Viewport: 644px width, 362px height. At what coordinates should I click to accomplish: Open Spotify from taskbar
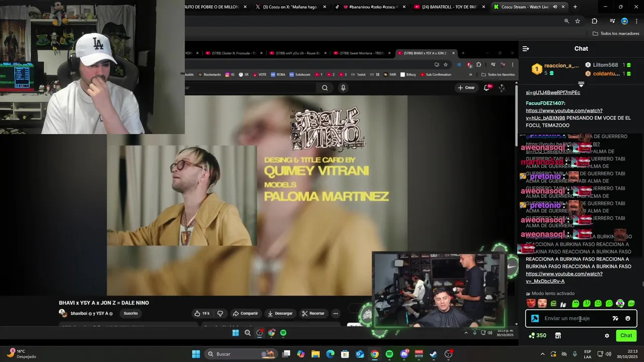389,354
